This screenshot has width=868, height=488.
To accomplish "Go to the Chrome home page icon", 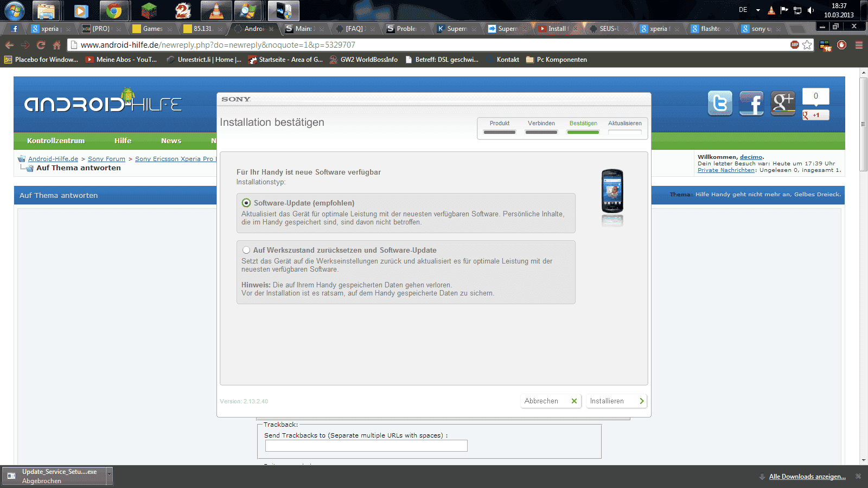I will 56,45.
